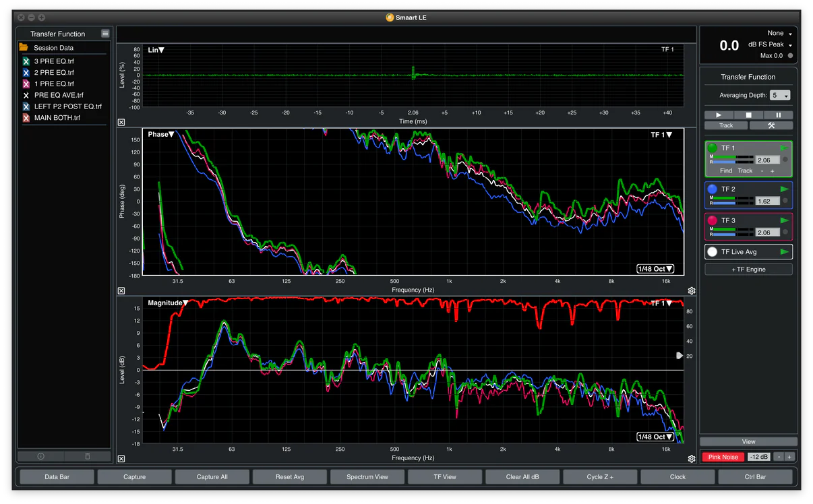813x504 pixels.
Task: Open the Averaging Depth dropdown
Action: (781, 96)
